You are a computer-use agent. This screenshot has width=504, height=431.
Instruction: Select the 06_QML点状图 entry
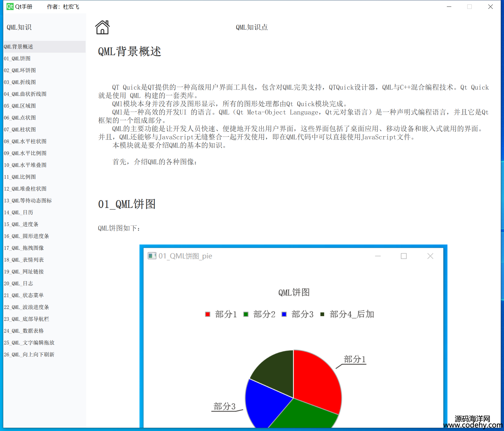coord(44,118)
